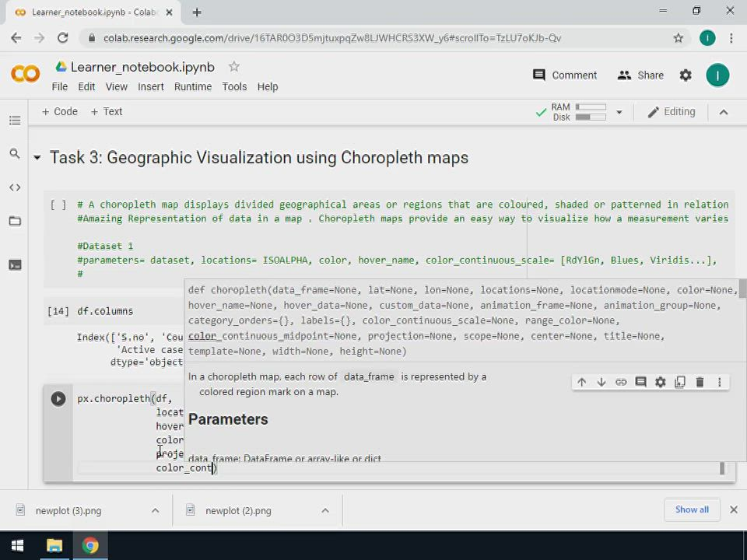
Task: Open the table of contents sidebar icon
Action: 15,120
